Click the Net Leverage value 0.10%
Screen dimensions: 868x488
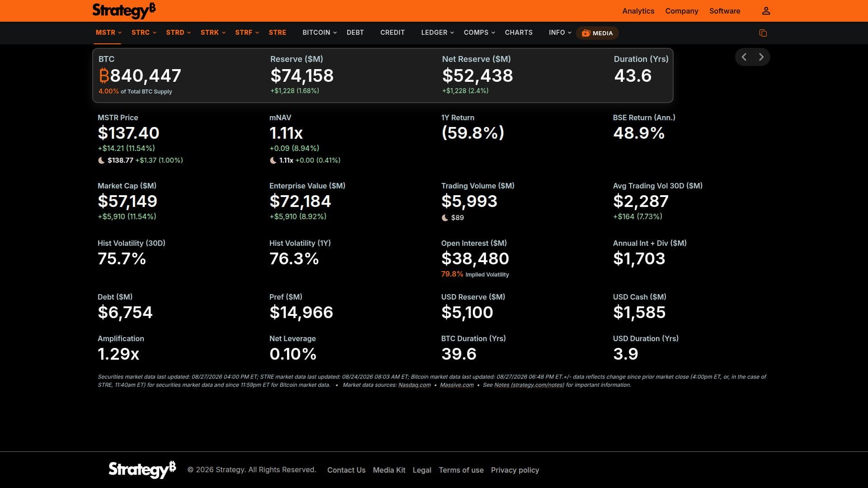(293, 354)
